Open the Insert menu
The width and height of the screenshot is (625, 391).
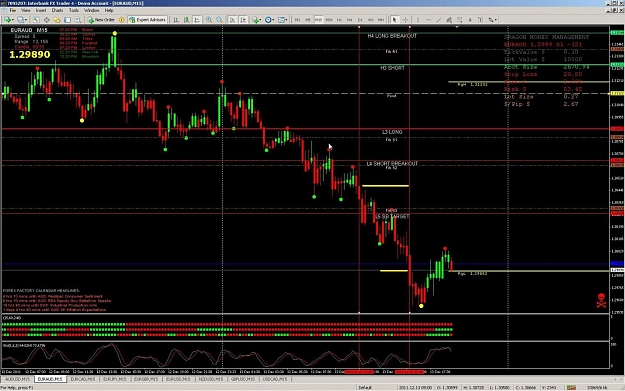click(x=41, y=10)
